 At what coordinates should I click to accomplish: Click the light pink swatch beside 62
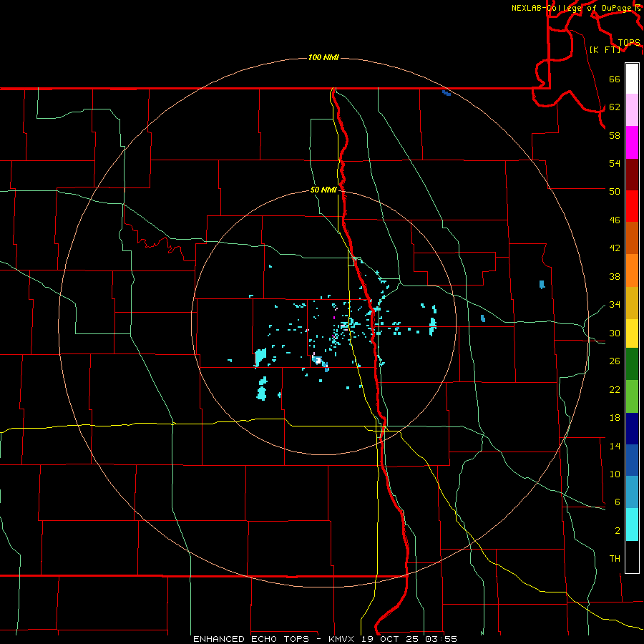pos(632,109)
